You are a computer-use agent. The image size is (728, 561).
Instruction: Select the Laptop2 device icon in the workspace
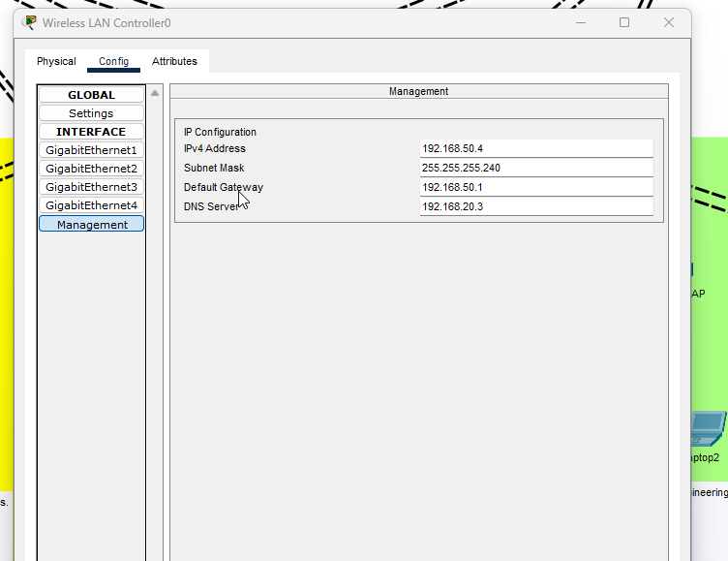[709, 428]
